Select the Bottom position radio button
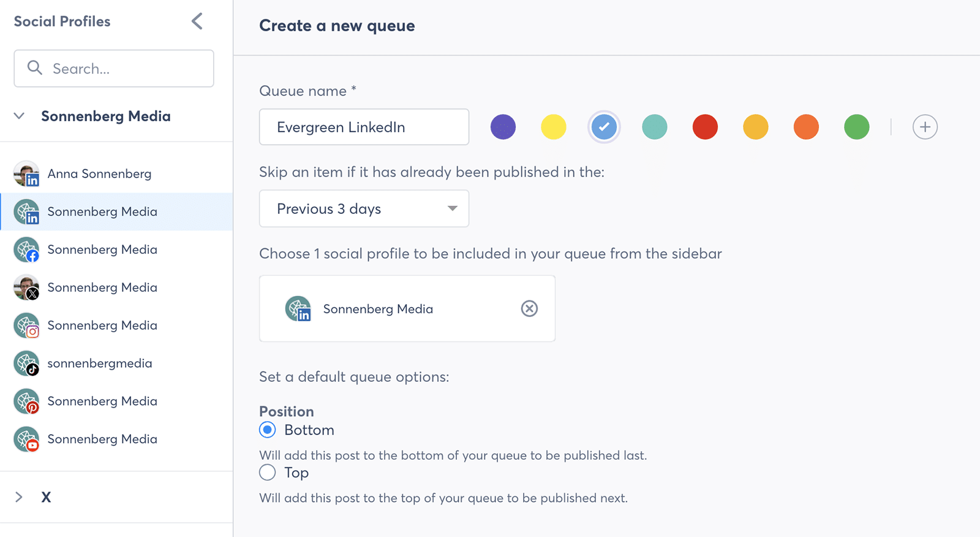The width and height of the screenshot is (980, 537). (268, 430)
